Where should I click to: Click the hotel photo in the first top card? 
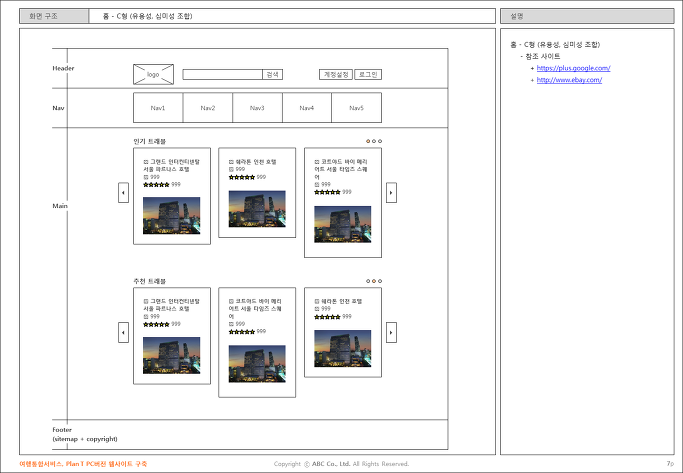coord(172,216)
